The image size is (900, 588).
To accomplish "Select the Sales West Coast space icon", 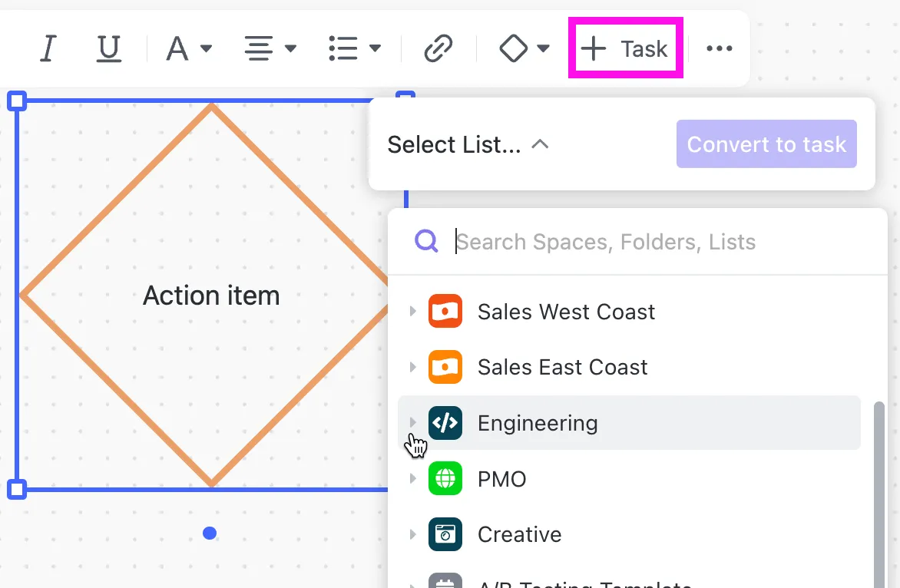I will tap(445, 312).
